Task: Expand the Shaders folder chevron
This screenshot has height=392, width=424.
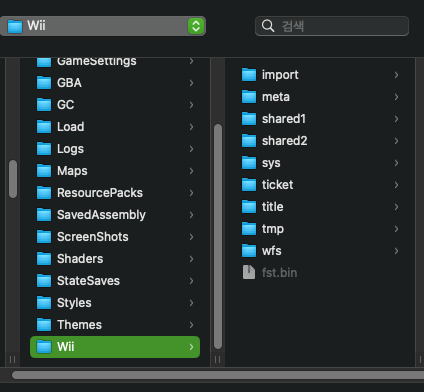Action: 191,259
